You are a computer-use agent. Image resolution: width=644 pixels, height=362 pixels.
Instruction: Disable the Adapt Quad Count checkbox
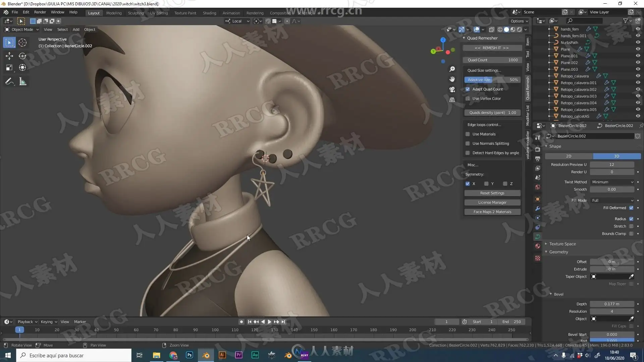(x=468, y=89)
